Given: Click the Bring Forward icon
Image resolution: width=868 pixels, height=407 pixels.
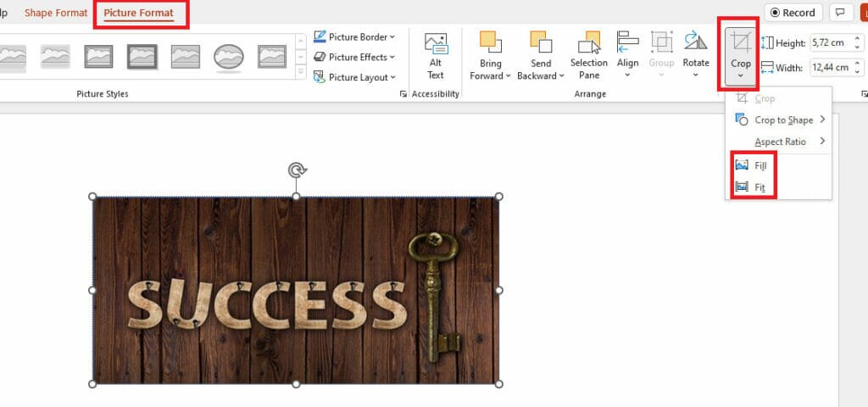Looking at the screenshot, I should point(490,44).
